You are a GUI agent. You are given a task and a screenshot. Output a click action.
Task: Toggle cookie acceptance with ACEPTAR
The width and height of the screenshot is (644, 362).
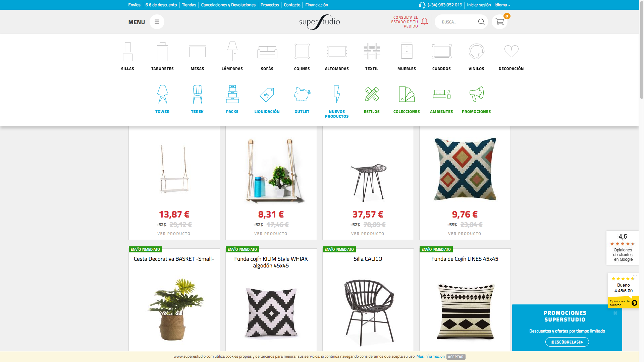[455, 357]
